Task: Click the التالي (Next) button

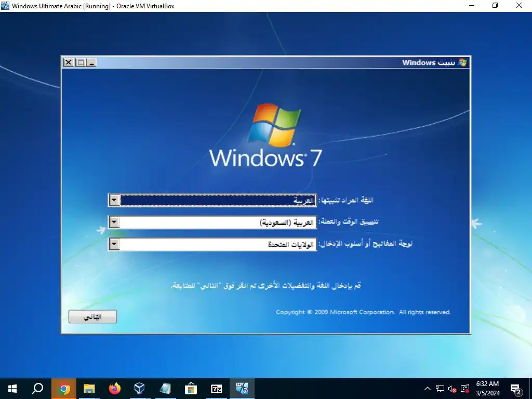Action: coord(92,316)
